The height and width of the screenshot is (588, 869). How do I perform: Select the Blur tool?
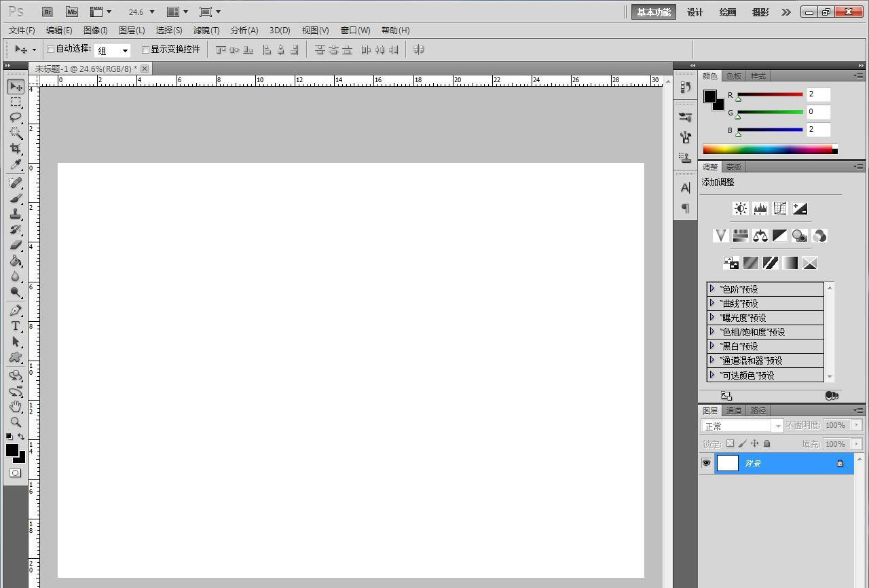tap(16, 276)
